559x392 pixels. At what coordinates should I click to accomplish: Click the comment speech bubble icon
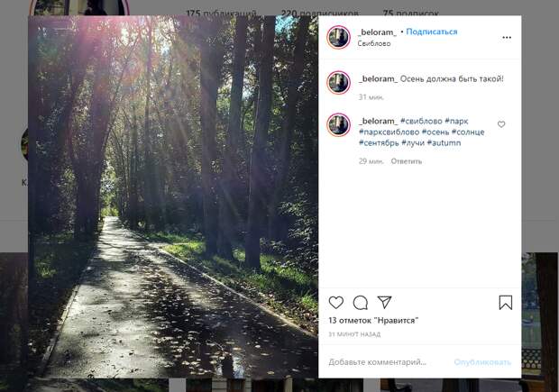[361, 303]
